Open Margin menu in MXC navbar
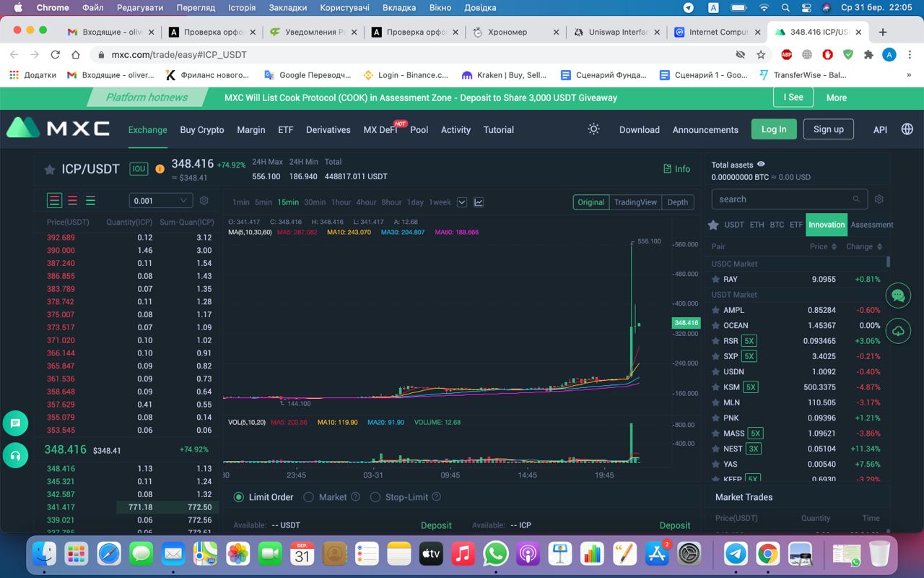 pyautogui.click(x=251, y=130)
